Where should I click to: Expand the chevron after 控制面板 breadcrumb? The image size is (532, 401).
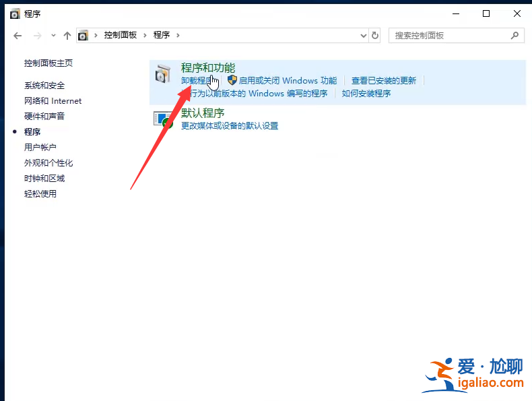pyautogui.click(x=145, y=35)
